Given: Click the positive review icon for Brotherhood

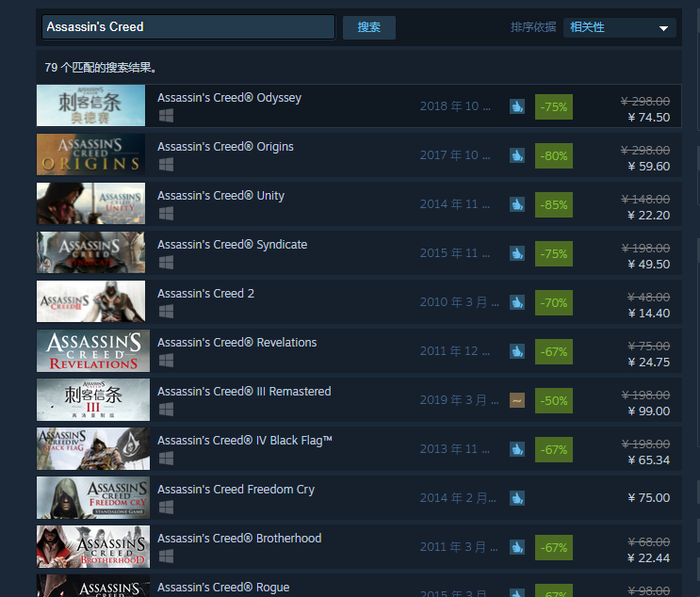Looking at the screenshot, I should pyautogui.click(x=517, y=547).
